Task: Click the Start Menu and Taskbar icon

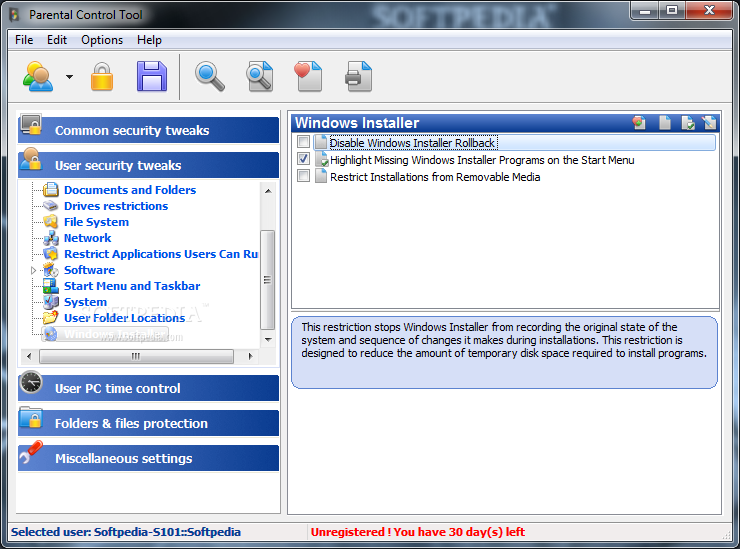Action: coord(50,286)
